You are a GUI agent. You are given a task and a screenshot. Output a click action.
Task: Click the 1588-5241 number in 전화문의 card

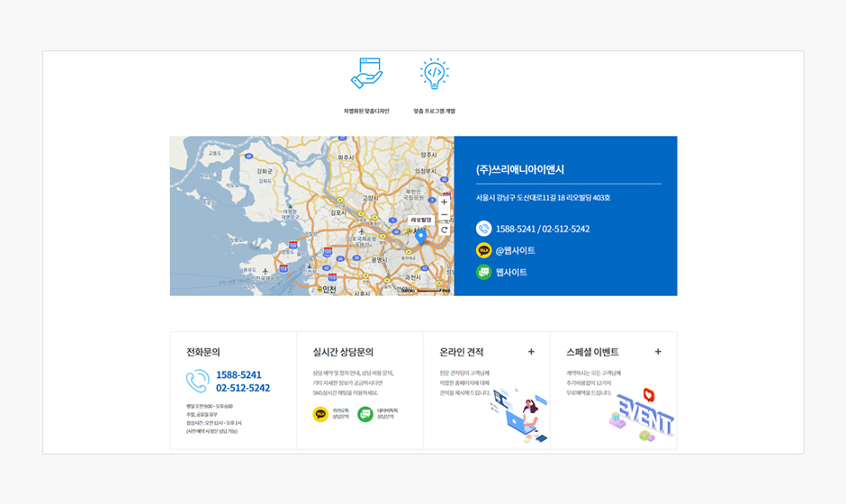238,374
